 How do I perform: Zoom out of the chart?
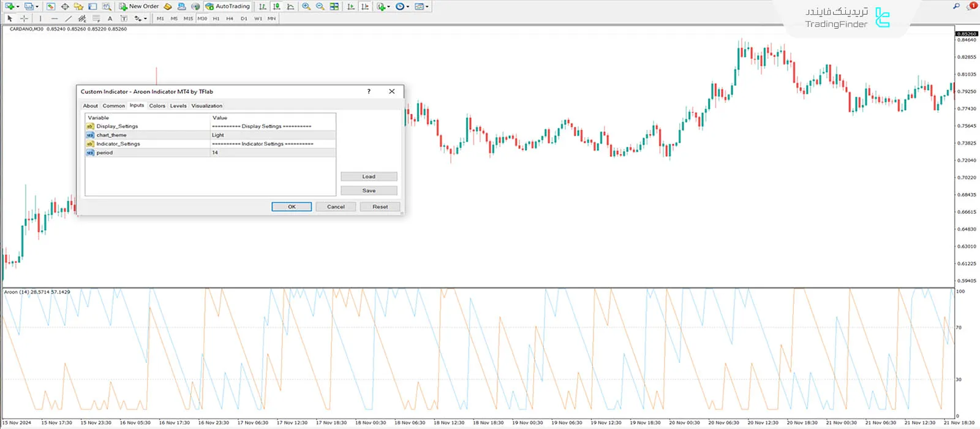[320, 6]
